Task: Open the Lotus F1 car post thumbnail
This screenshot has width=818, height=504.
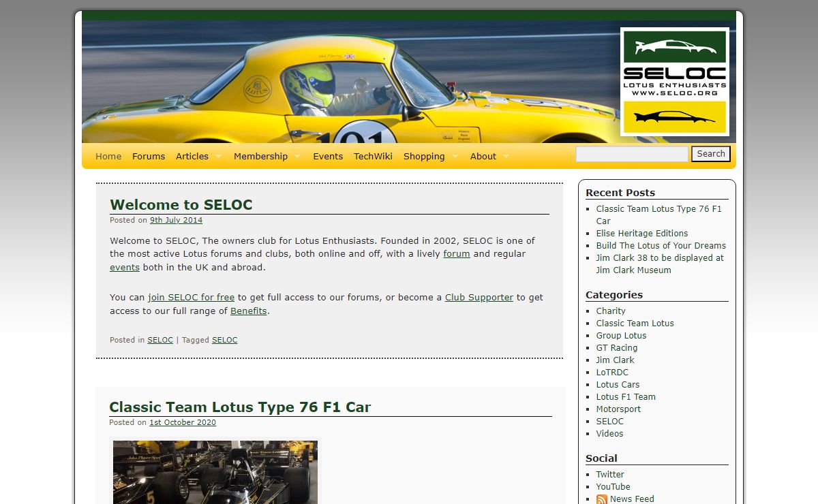Action: (x=215, y=472)
